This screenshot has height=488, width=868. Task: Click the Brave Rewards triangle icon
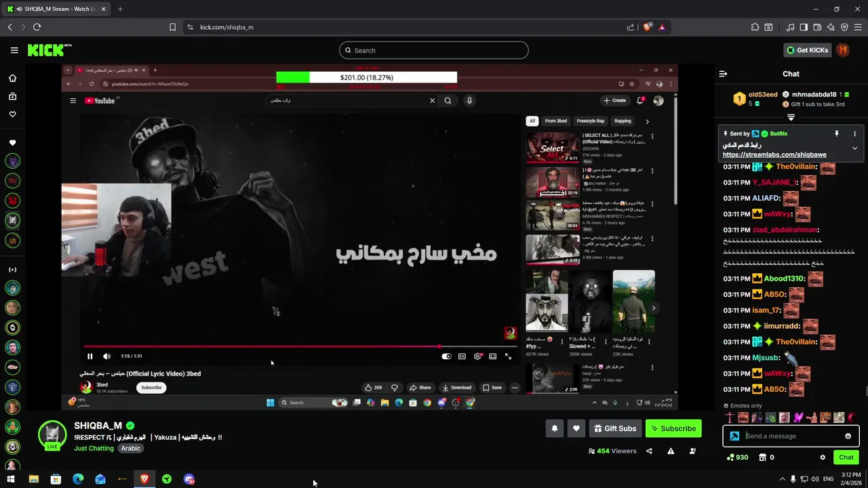coord(661,27)
